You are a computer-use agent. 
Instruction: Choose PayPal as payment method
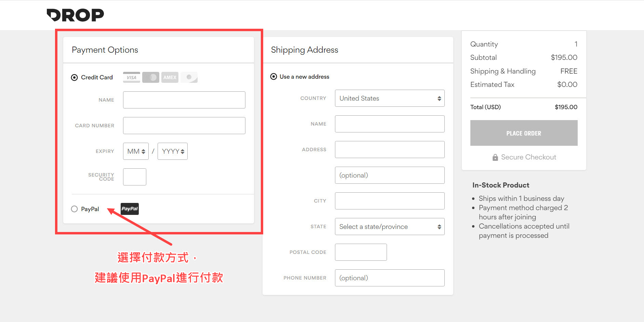74,209
